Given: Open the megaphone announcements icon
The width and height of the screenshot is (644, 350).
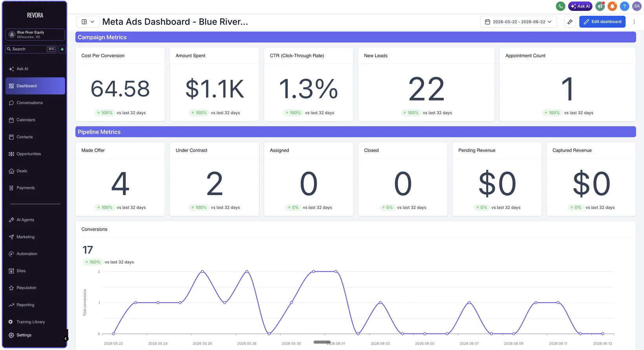Looking at the screenshot, I should click(600, 6).
